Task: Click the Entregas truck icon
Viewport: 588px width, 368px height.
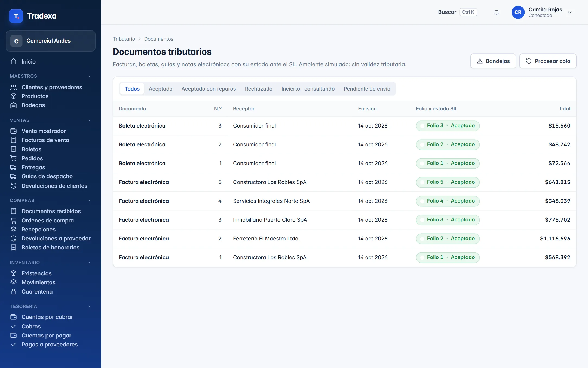Action: 13,167
